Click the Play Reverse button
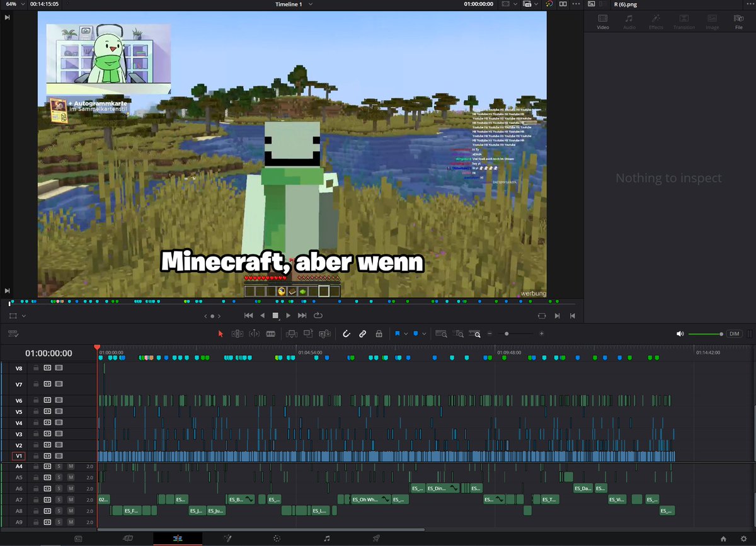 point(262,316)
